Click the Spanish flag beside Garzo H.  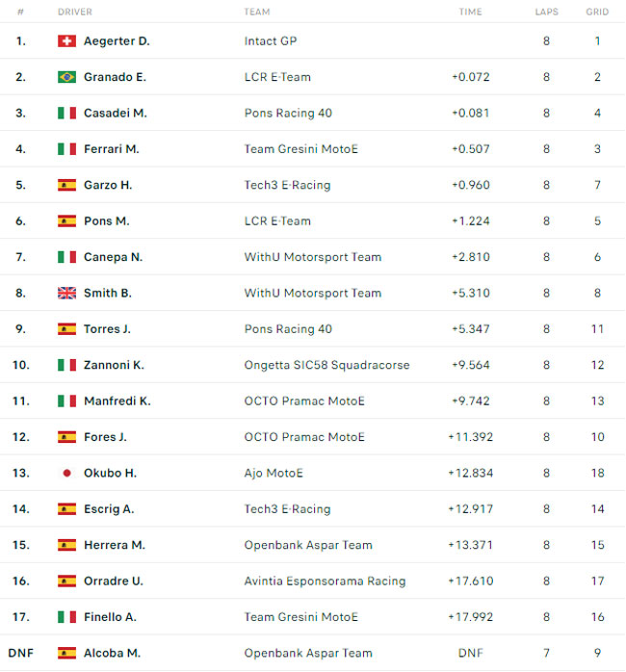tap(66, 185)
